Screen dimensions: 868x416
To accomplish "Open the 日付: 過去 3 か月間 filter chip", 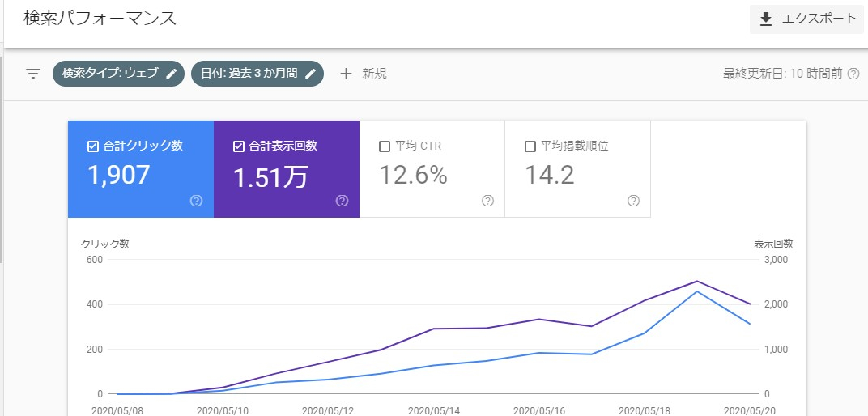I will tap(248, 74).
